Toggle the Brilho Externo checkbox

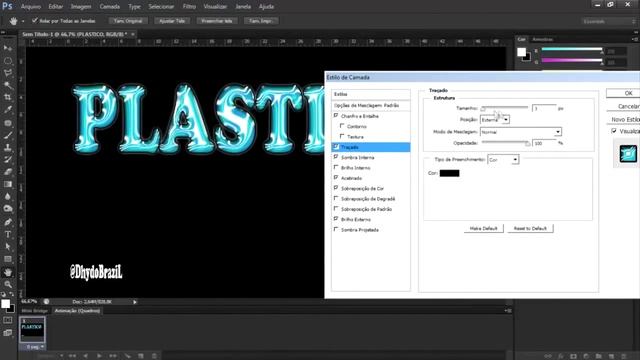point(336,219)
